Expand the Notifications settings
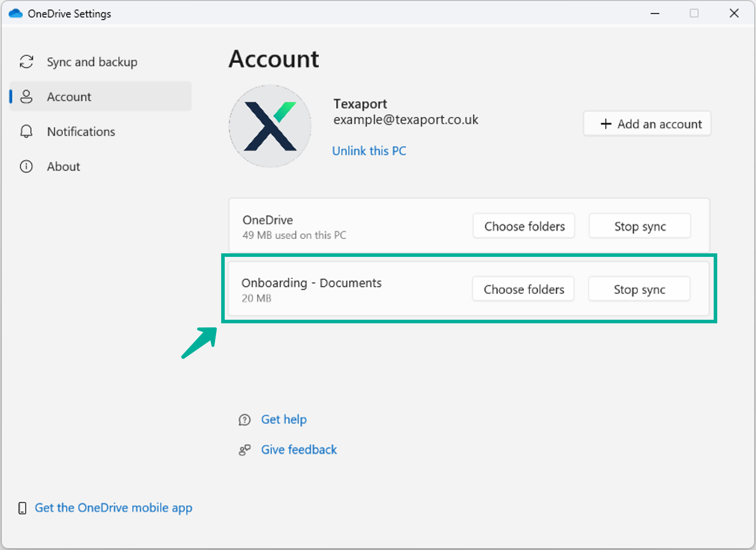This screenshot has width=756, height=550. [82, 132]
